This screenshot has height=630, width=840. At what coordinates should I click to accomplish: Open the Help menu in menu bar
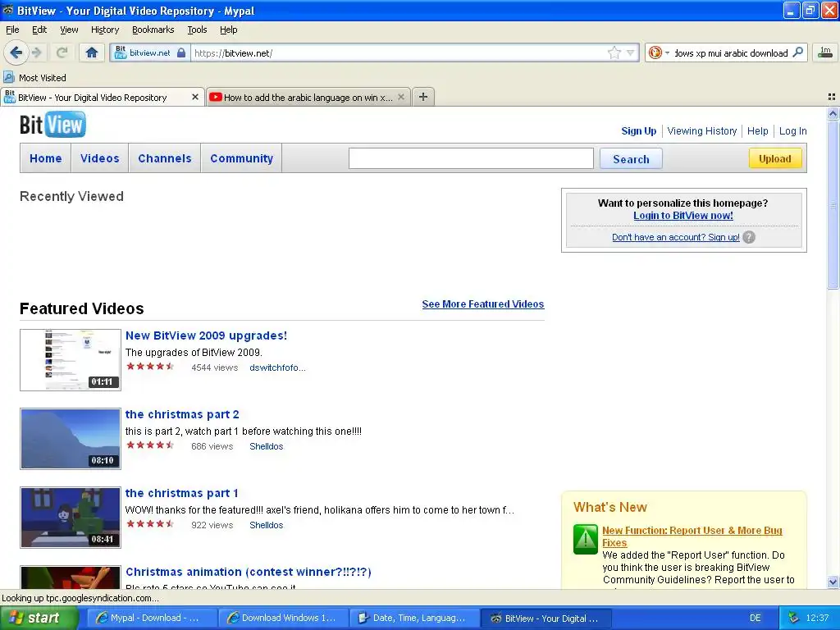pos(228,30)
